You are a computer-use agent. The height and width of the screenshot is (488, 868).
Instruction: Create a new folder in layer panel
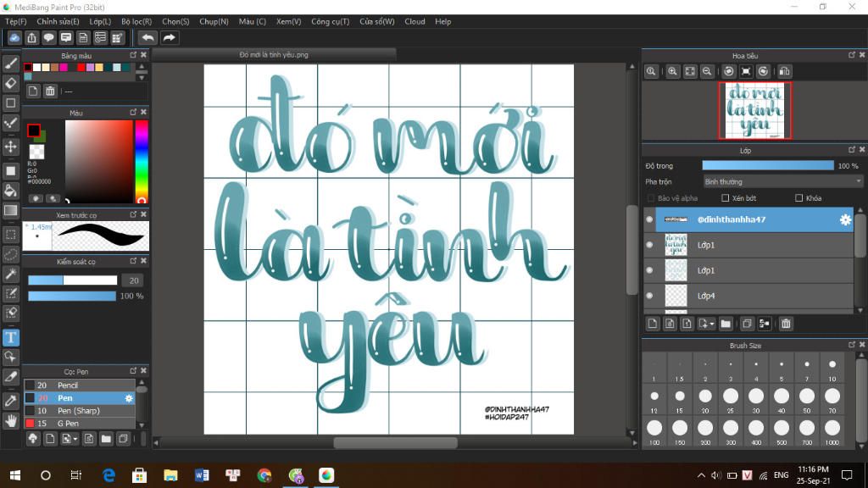click(x=726, y=324)
